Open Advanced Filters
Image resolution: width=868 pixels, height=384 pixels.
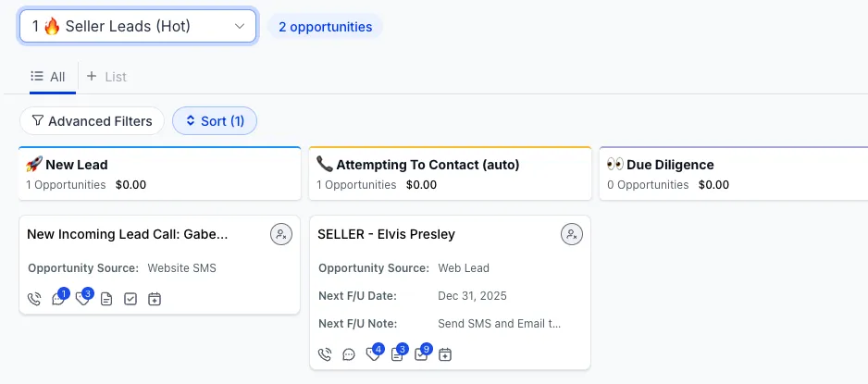pos(92,121)
